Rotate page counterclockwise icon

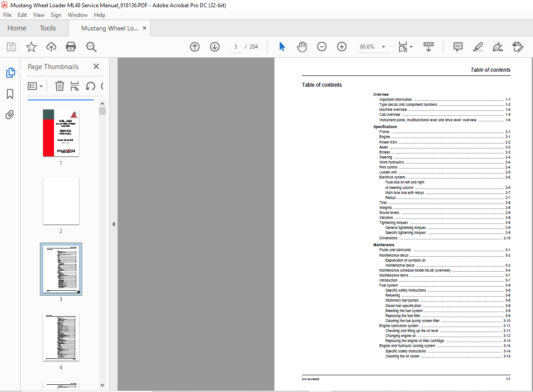pos(90,86)
